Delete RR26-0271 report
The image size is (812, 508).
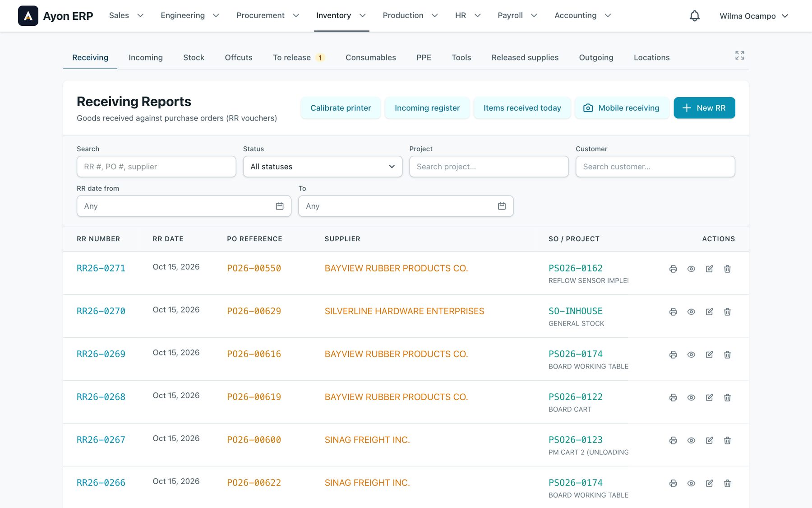[727, 269]
